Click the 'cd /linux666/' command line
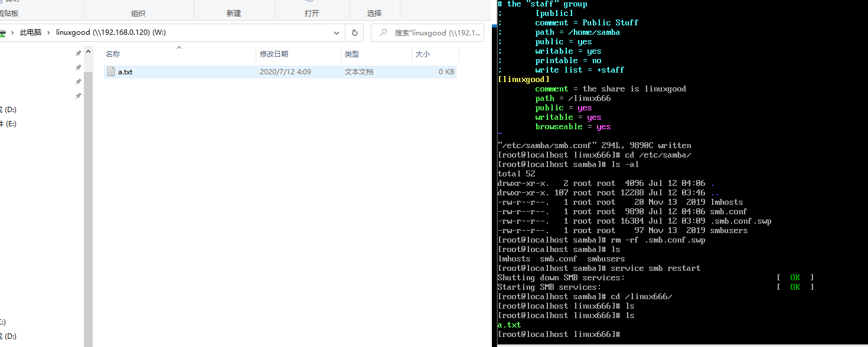This screenshot has width=868, height=347. [641, 296]
